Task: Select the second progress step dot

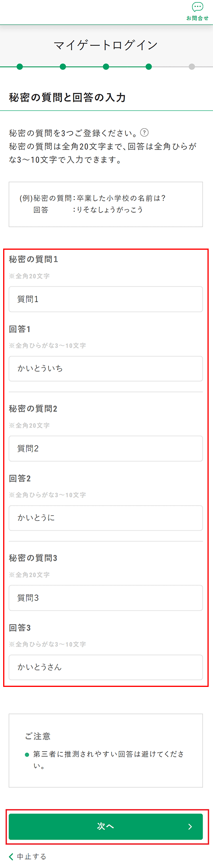Action: click(x=63, y=67)
